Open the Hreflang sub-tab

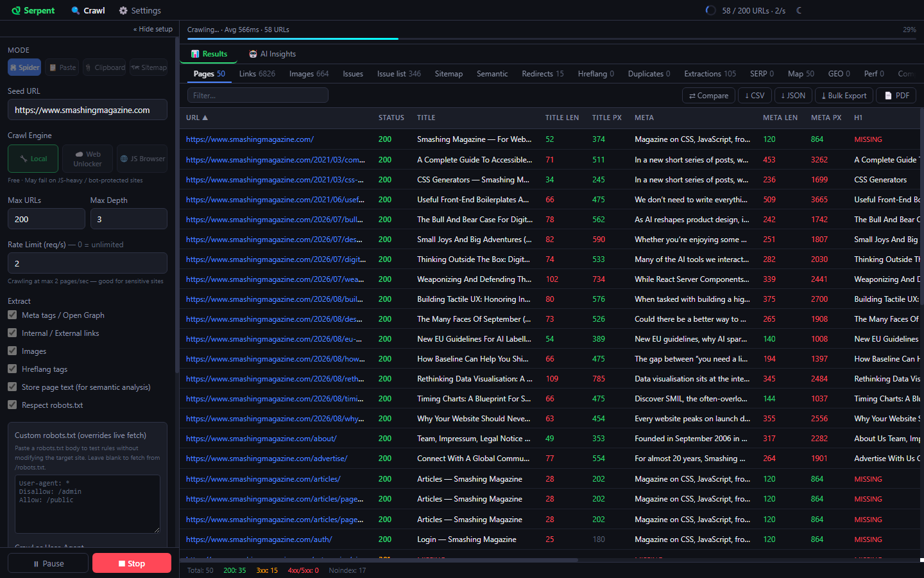click(595, 74)
